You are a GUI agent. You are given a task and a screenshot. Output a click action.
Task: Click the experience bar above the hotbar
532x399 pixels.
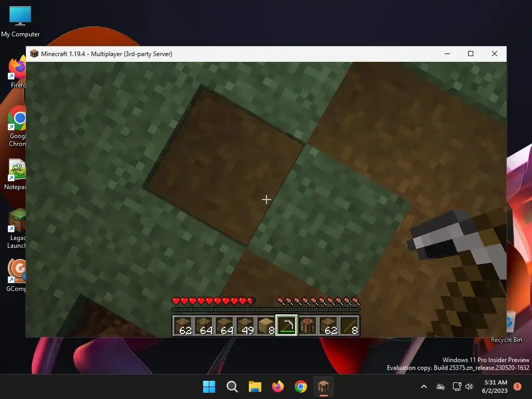click(266, 310)
